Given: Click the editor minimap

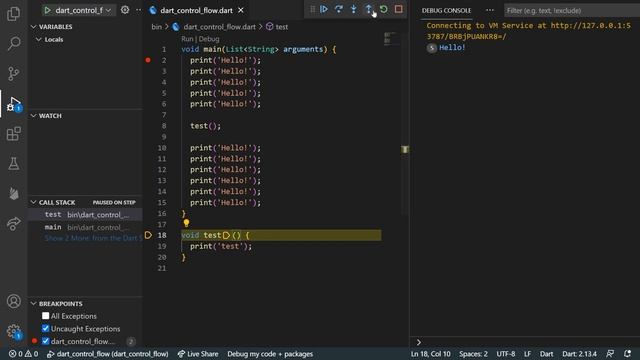Looking at the screenshot, I should 392,39.
